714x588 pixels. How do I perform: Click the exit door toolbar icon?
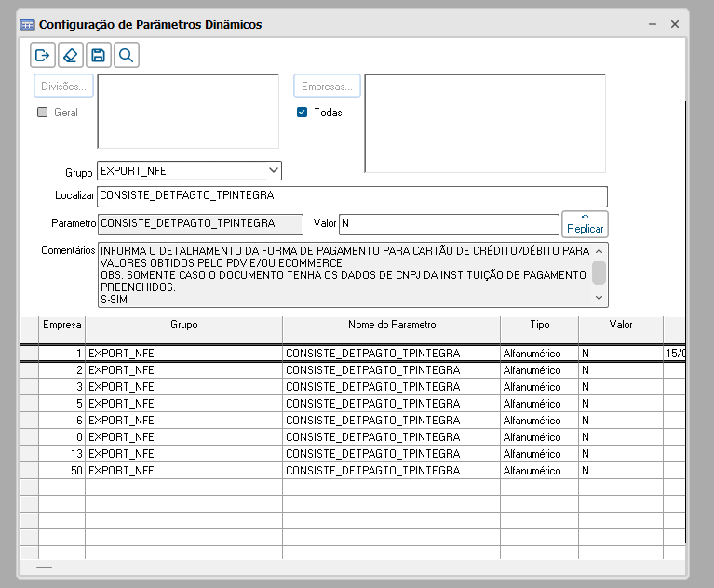point(43,56)
